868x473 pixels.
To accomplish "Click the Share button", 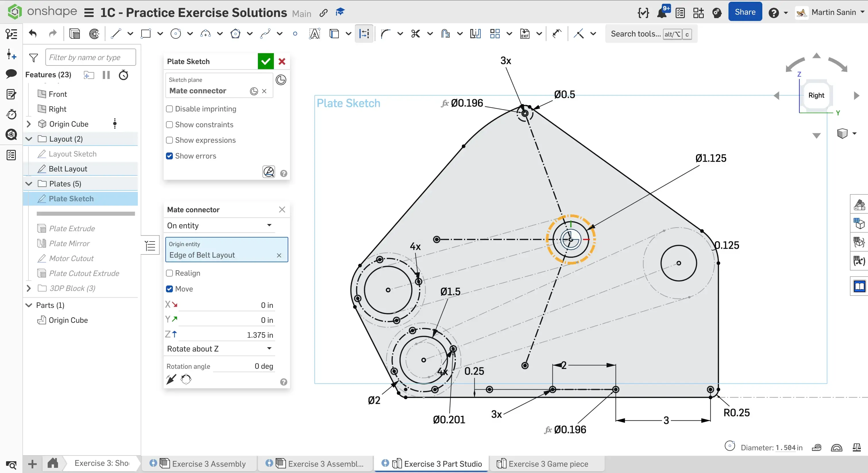I will 745,12.
